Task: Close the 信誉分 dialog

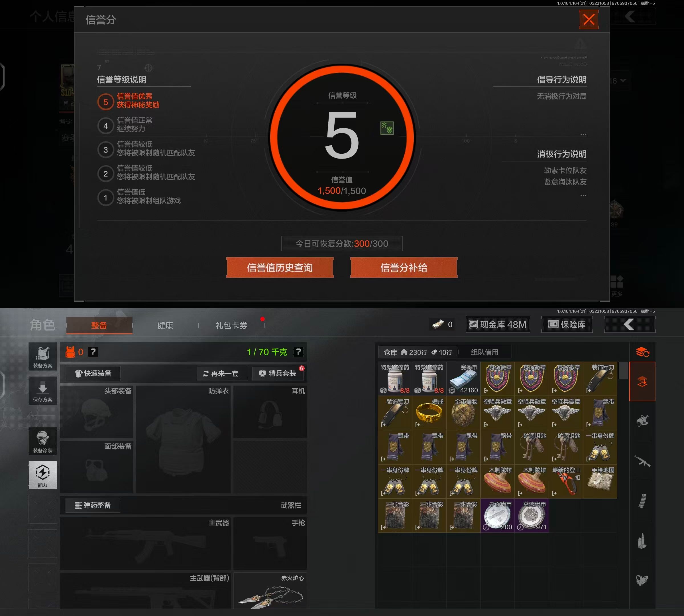Action: pos(589,19)
